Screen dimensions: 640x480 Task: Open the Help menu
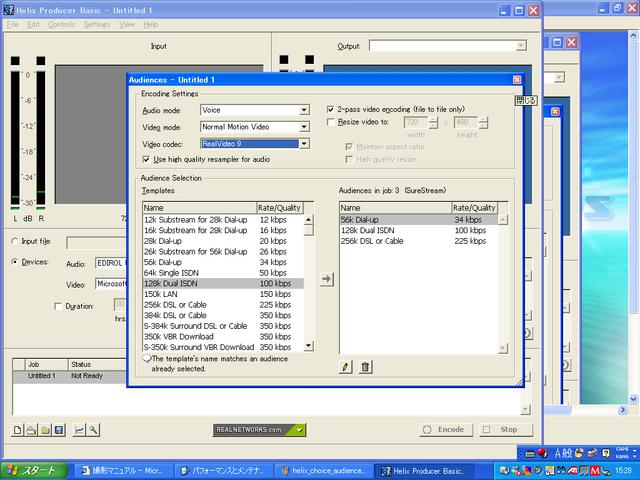tap(151, 24)
